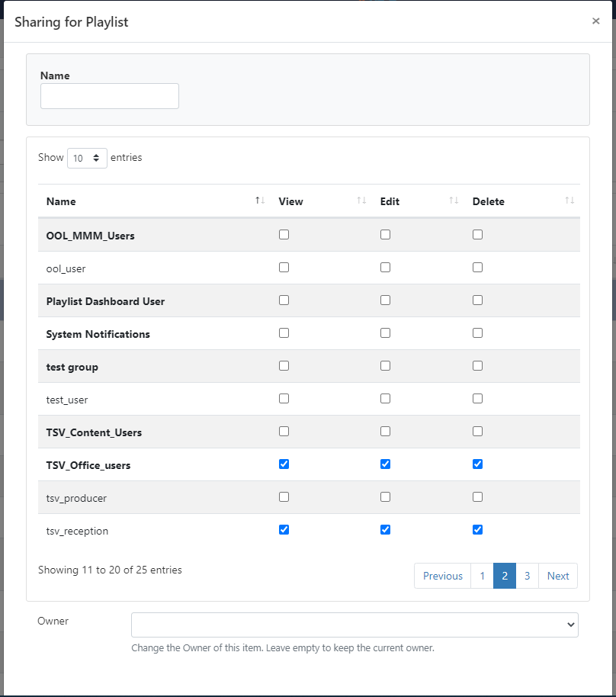This screenshot has width=616, height=697.
Task: Grant View permission to test_user
Action: (x=284, y=399)
